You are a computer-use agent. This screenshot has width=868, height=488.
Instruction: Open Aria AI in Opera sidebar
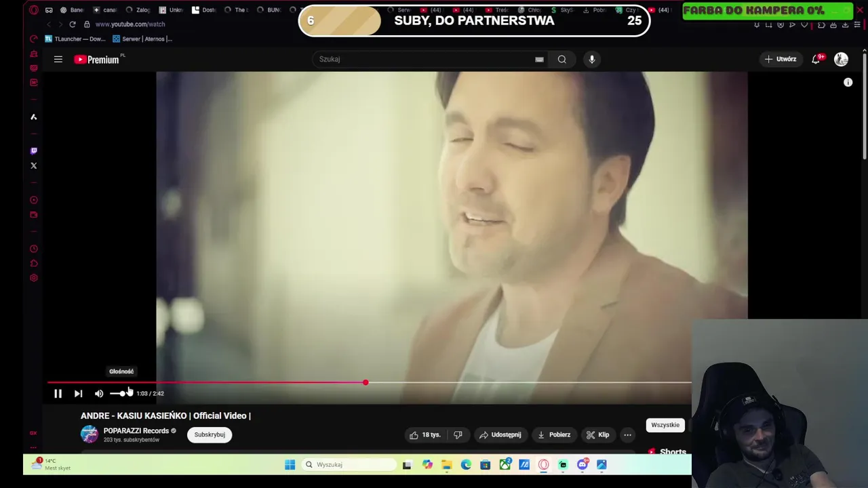tap(34, 117)
